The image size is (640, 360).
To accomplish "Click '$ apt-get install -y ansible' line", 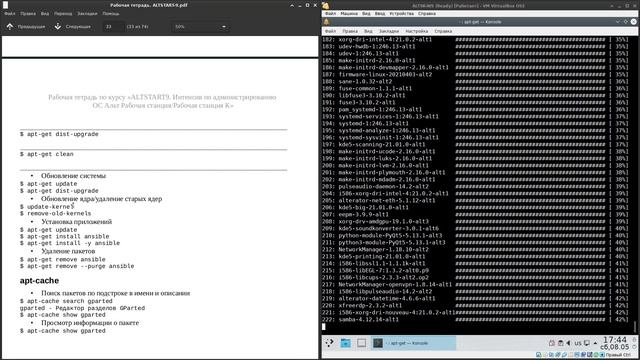I will coord(70,243).
